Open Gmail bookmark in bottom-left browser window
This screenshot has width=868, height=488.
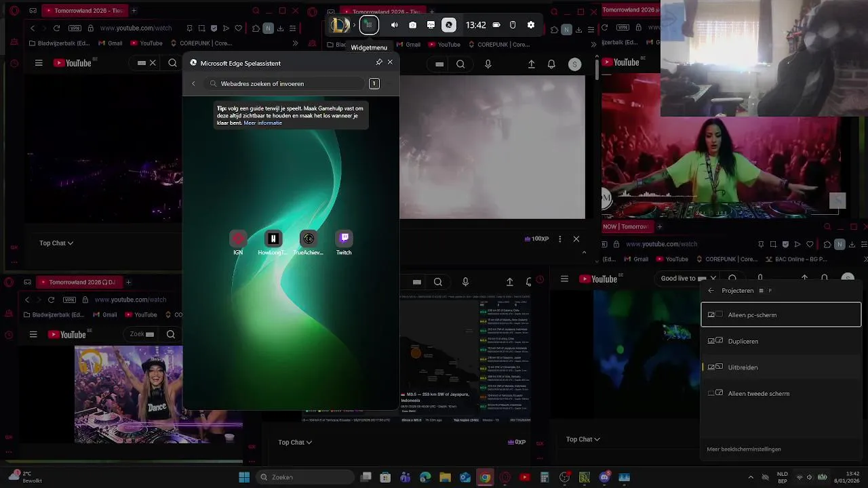(104, 314)
